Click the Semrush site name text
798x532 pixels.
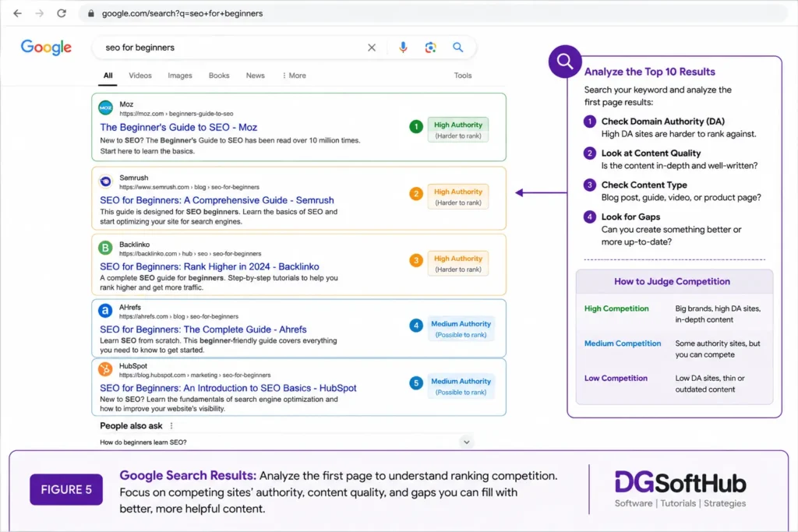point(134,178)
